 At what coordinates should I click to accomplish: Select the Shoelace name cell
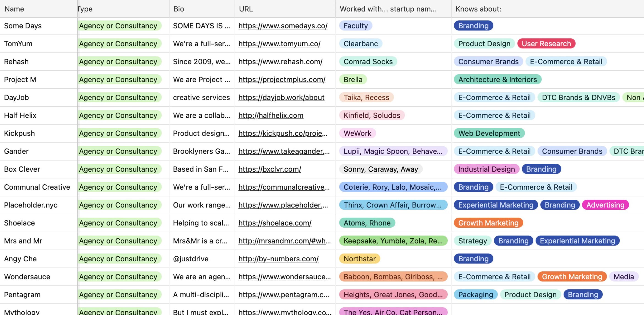pyautogui.click(x=39, y=223)
